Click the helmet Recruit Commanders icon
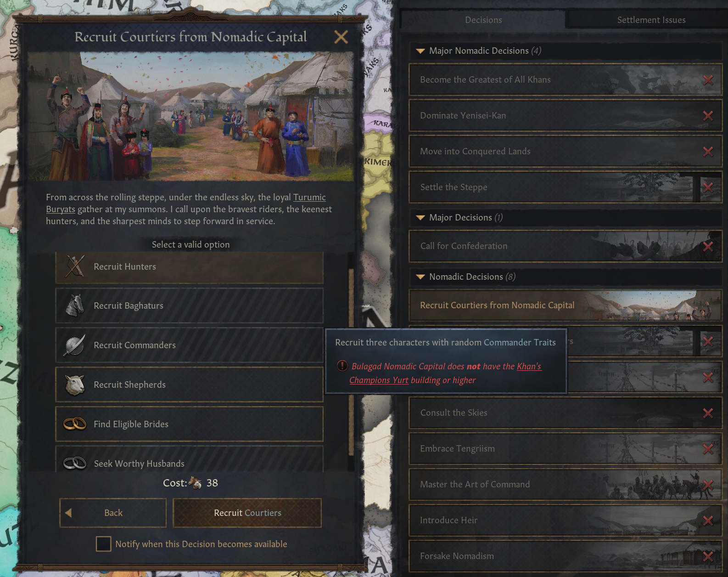 (75, 345)
